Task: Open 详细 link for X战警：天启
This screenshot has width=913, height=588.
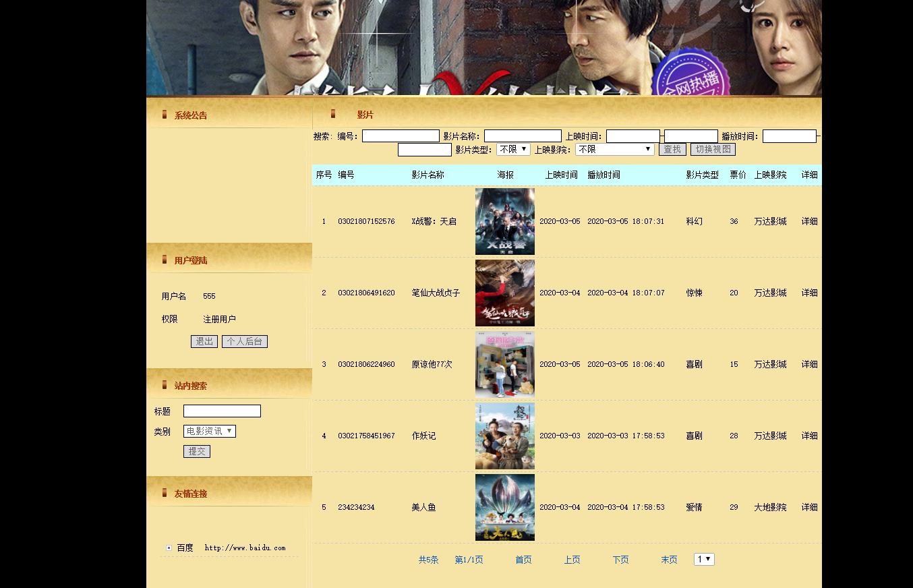Action: [809, 221]
